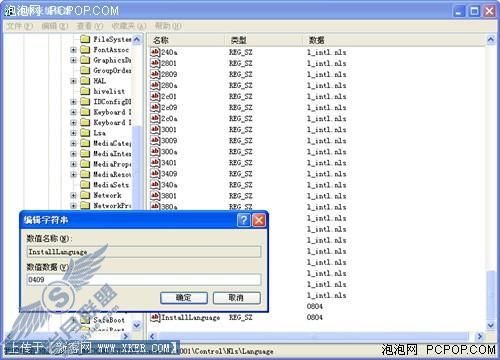Screen dimensions: 500x360
Task: Open help in edit string dialog
Action: 244,220
